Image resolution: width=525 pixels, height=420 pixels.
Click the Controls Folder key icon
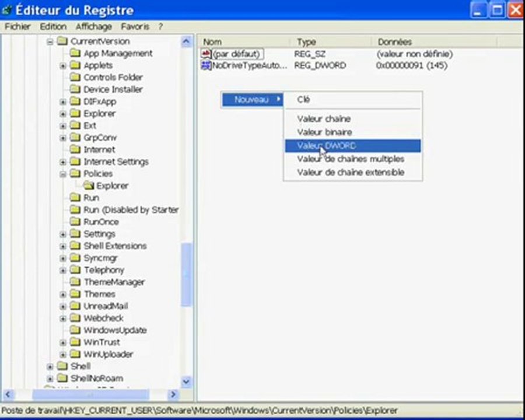(75, 78)
